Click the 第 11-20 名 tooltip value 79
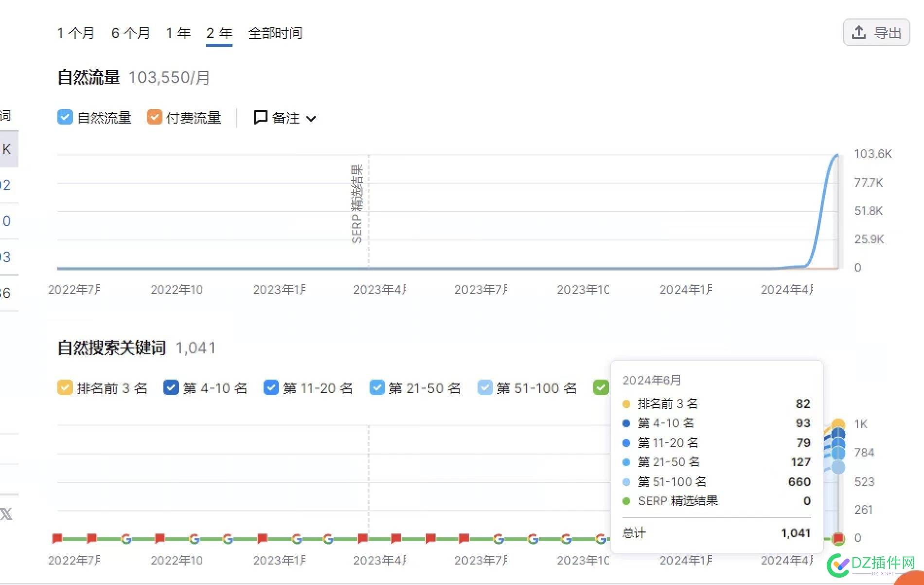Image resolution: width=924 pixels, height=585 pixels. coord(803,442)
